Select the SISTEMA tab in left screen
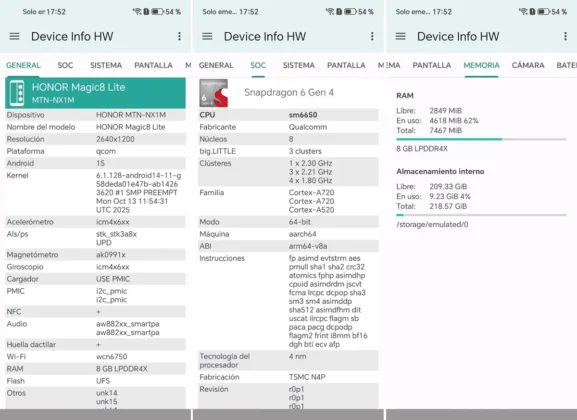This screenshot has width=577, height=420. (106, 65)
